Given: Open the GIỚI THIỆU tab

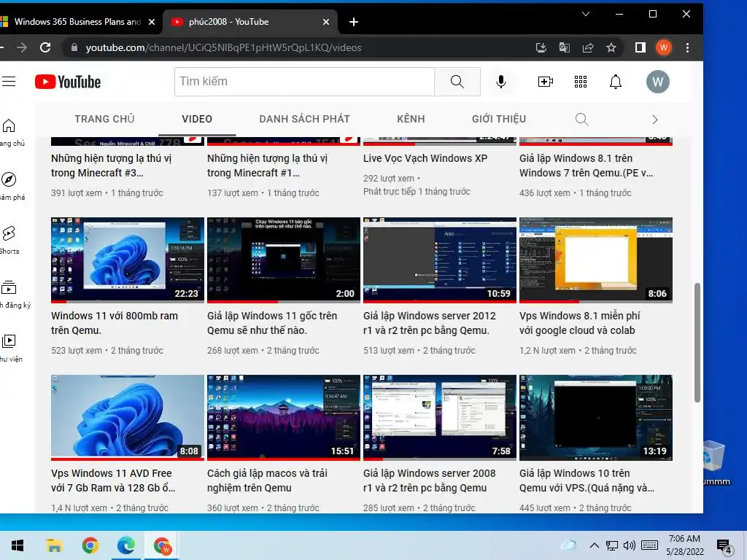Looking at the screenshot, I should coord(499,119).
